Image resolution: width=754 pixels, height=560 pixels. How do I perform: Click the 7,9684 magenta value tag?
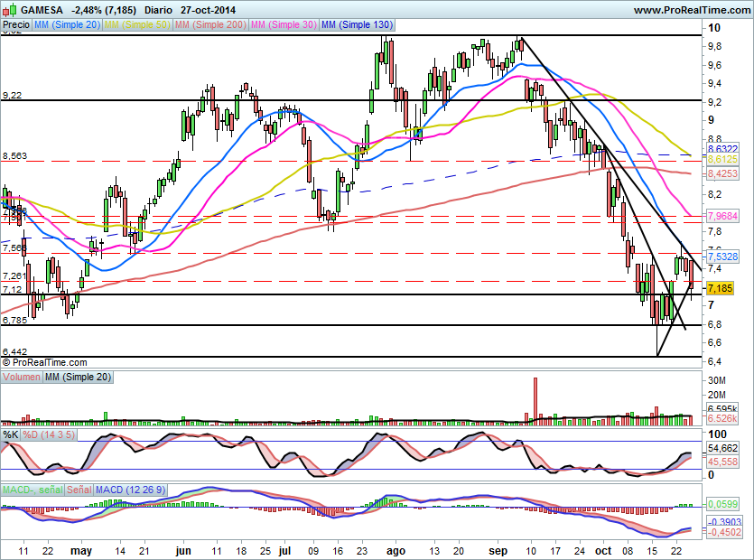[x=722, y=216]
